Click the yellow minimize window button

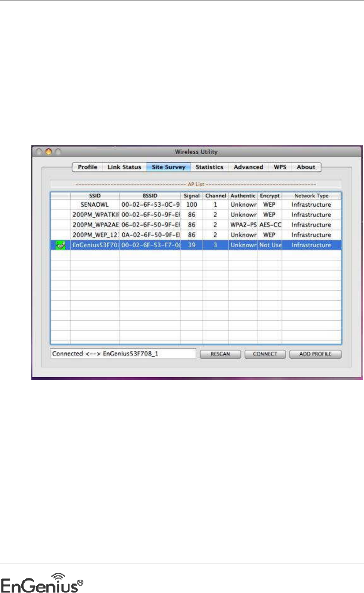click(x=49, y=152)
